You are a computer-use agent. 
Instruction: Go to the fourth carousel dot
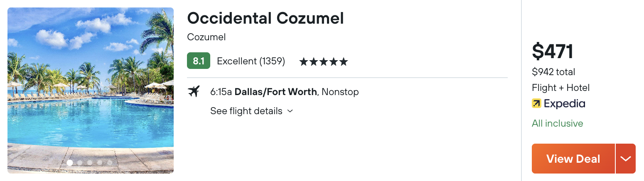coord(100,163)
